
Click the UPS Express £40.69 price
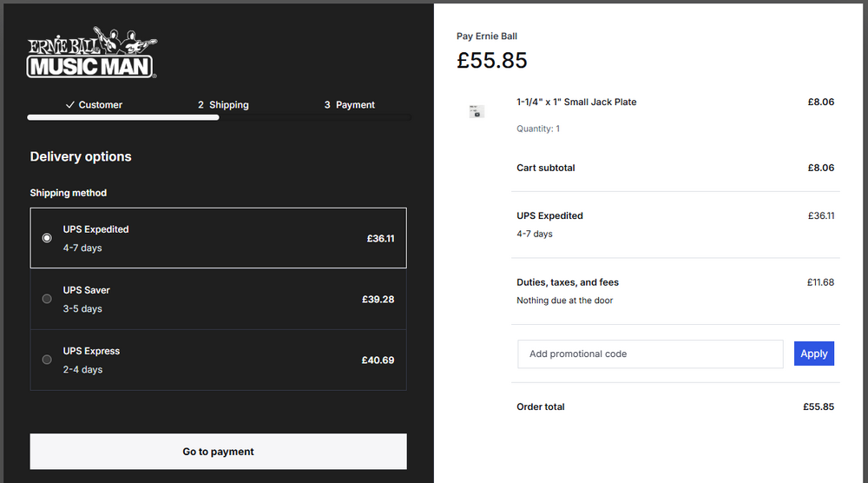(378, 360)
